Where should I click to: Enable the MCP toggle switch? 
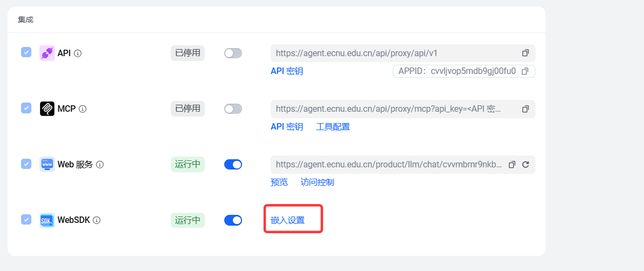coord(233,109)
